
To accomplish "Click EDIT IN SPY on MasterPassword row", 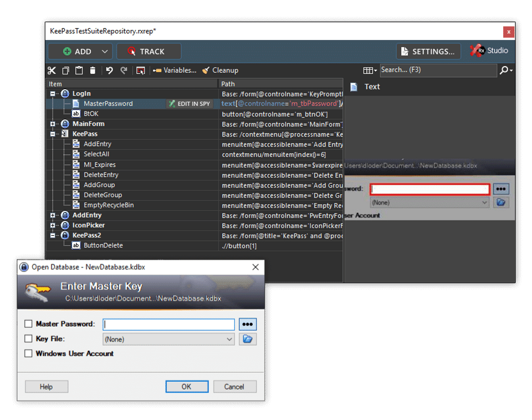I will (190, 104).
